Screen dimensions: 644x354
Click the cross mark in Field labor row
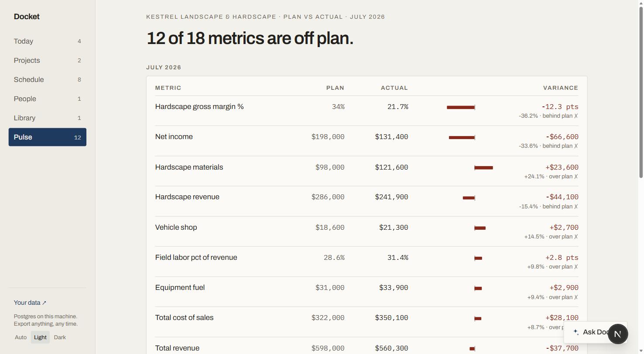[x=576, y=267]
